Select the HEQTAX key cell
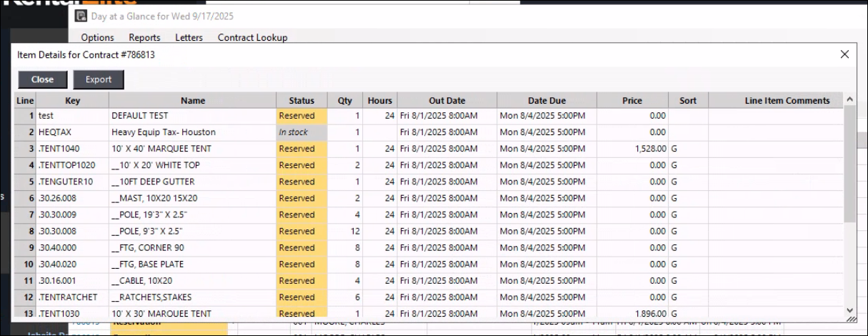Image resolution: width=868 pixels, height=336 pixels. click(x=71, y=132)
